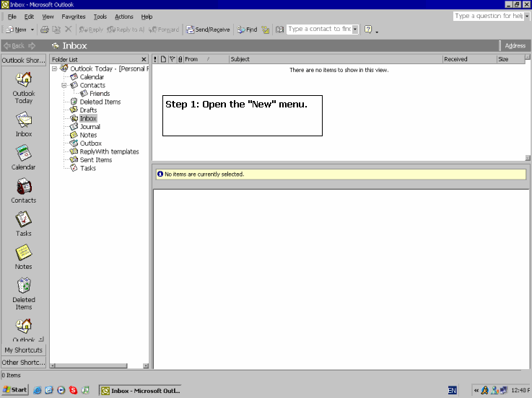Open the Help menu
Viewport: 532px width, 398px height.
click(x=147, y=17)
